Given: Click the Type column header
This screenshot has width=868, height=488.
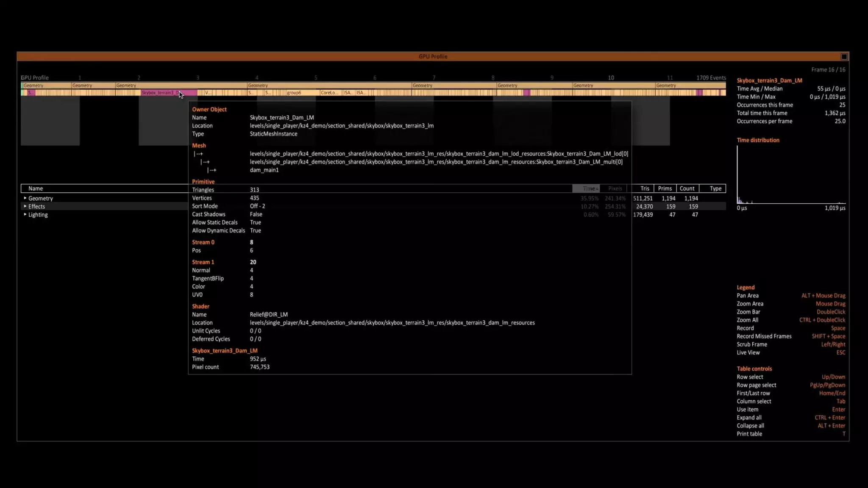Looking at the screenshot, I should [x=715, y=189].
